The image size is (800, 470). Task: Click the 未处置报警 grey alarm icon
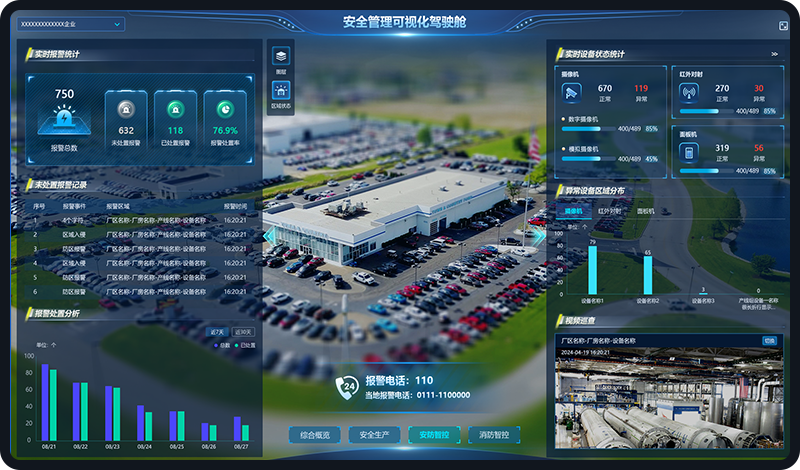(126, 109)
